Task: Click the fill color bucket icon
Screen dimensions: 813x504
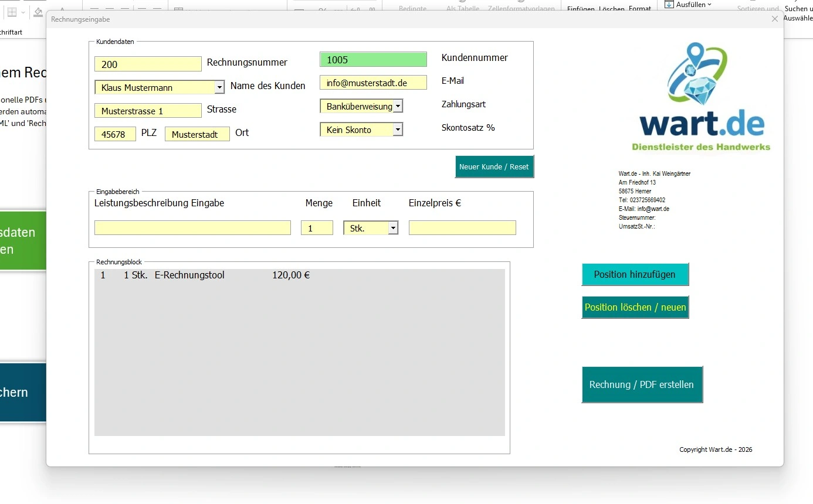Action: (x=38, y=12)
